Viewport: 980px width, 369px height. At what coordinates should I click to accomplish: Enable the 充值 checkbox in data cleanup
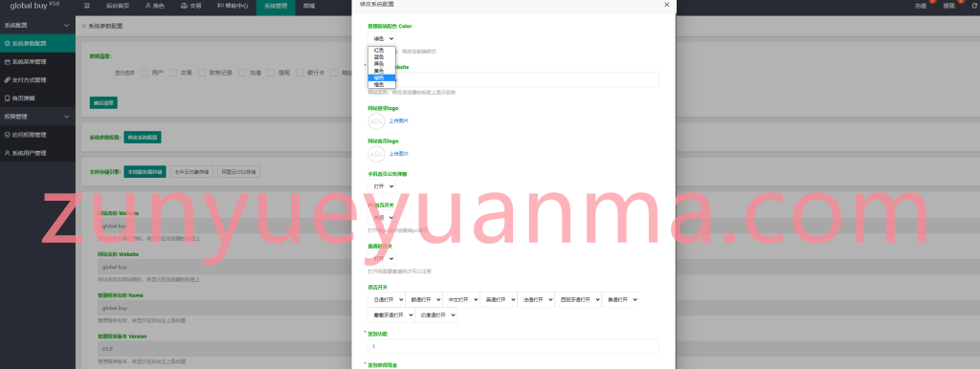point(242,73)
